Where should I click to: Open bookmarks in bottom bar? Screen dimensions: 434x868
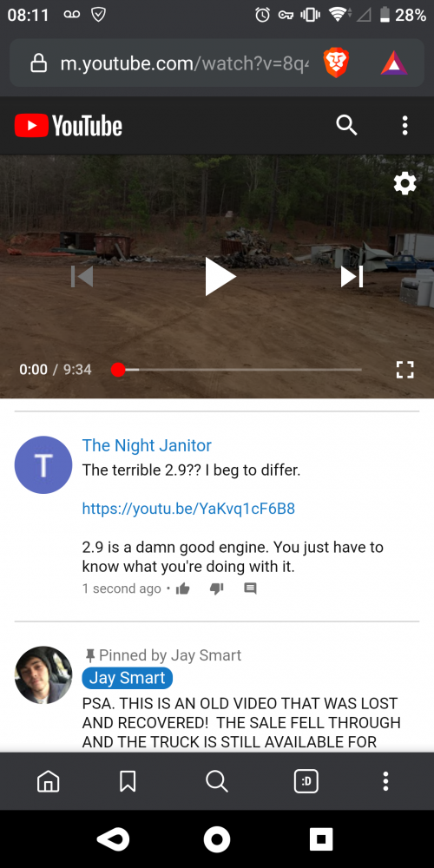click(128, 782)
